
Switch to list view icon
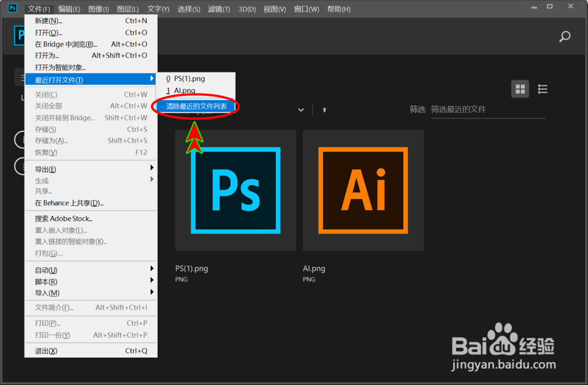(543, 89)
